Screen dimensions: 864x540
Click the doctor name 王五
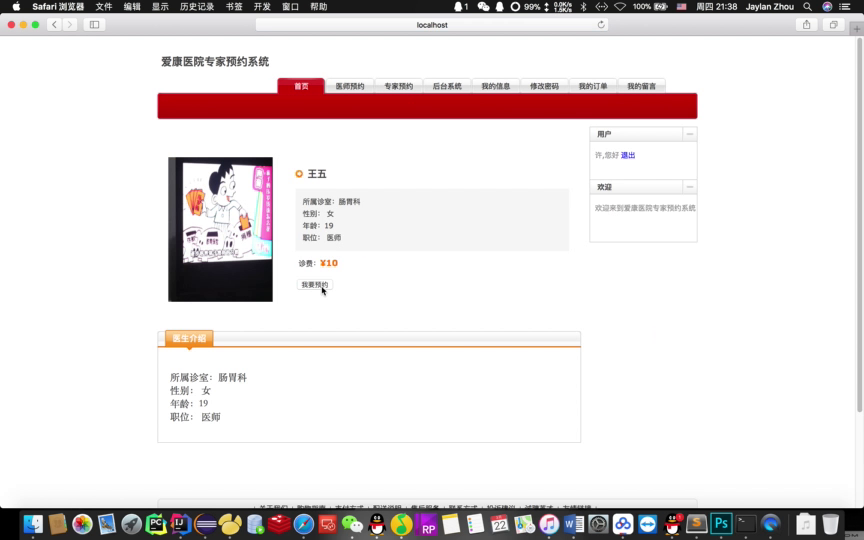317,174
